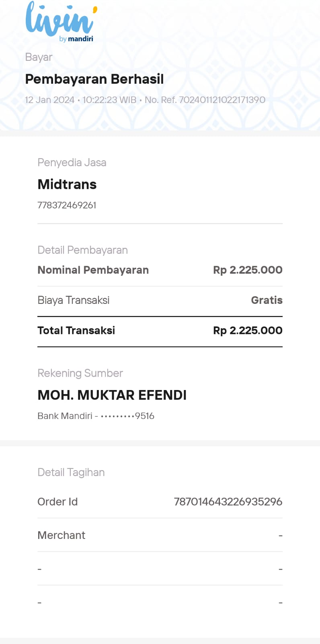The width and height of the screenshot is (320, 644).
Task: Click the Rekening Sumber label
Action: [80, 373]
